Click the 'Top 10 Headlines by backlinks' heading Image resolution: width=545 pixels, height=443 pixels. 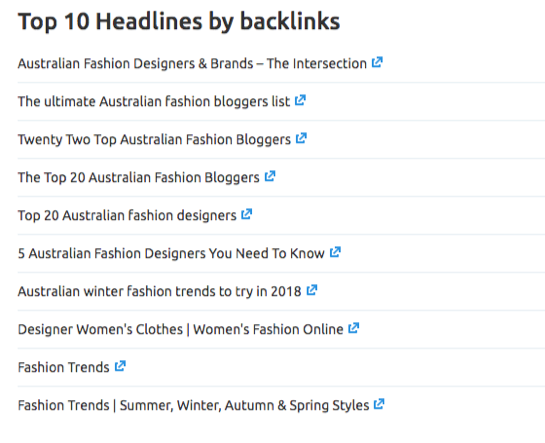click(x=179, y=22)
